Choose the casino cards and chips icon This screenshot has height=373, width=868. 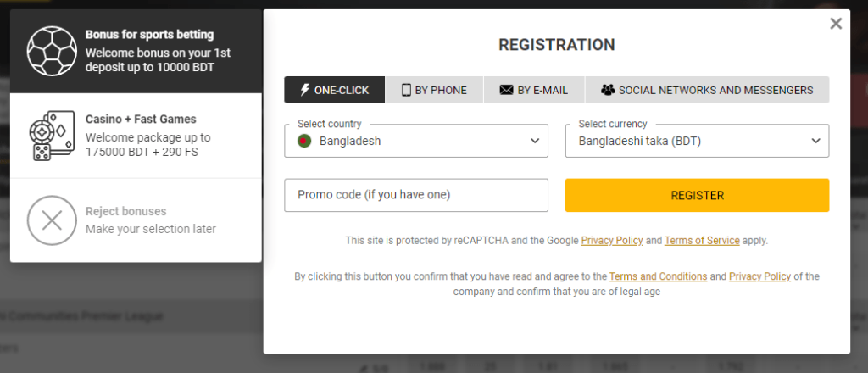(x=52, y=136)
